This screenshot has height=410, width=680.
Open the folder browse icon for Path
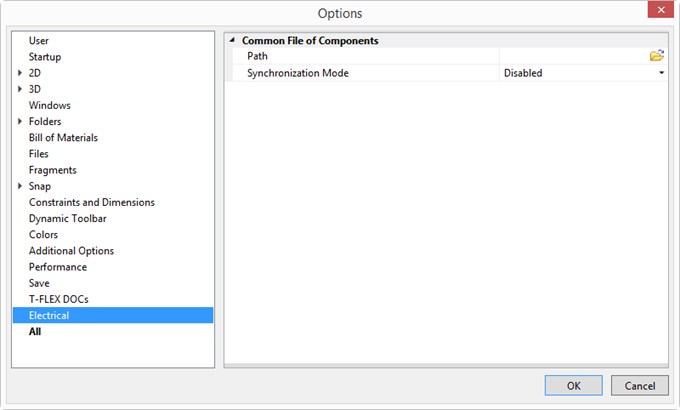click(657, 56)
